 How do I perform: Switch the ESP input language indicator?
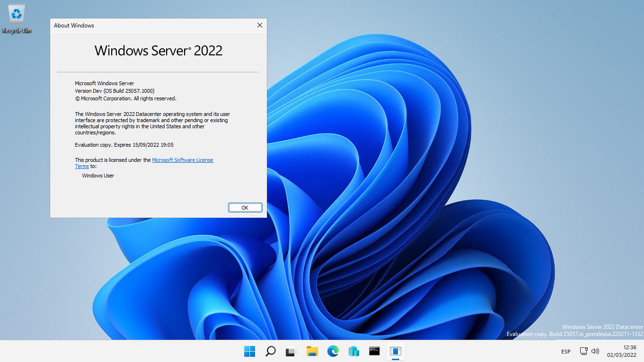(565, 352)
